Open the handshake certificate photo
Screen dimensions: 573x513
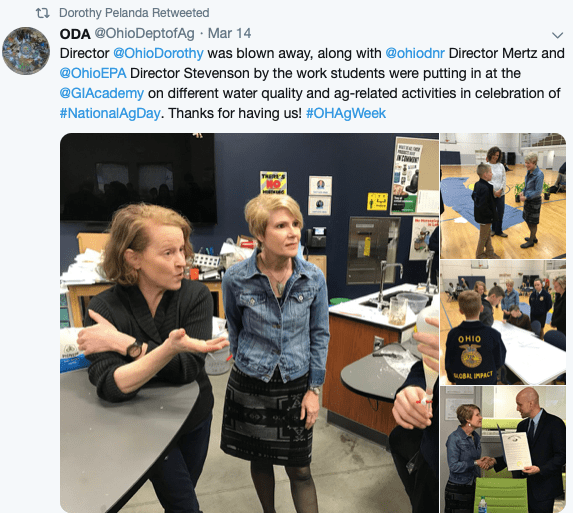[503, 449]
